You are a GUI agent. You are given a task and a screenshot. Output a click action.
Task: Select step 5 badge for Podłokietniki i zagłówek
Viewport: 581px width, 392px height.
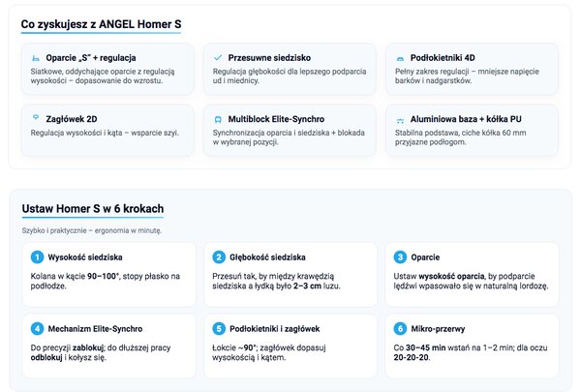pyautogui.click(x=219, y=329)
